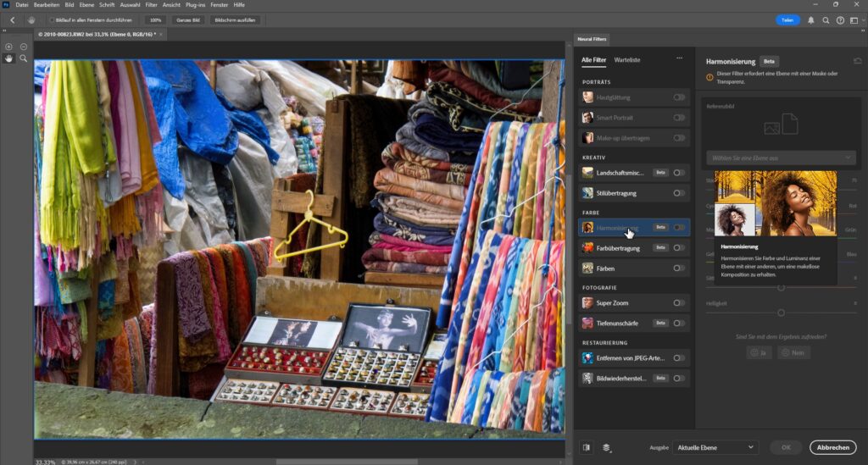Image resolution: width=868 pixels, height=465 pixels.
Task: Reset Harmonisierung parameters with the undo icon
Action: [857, 61]
